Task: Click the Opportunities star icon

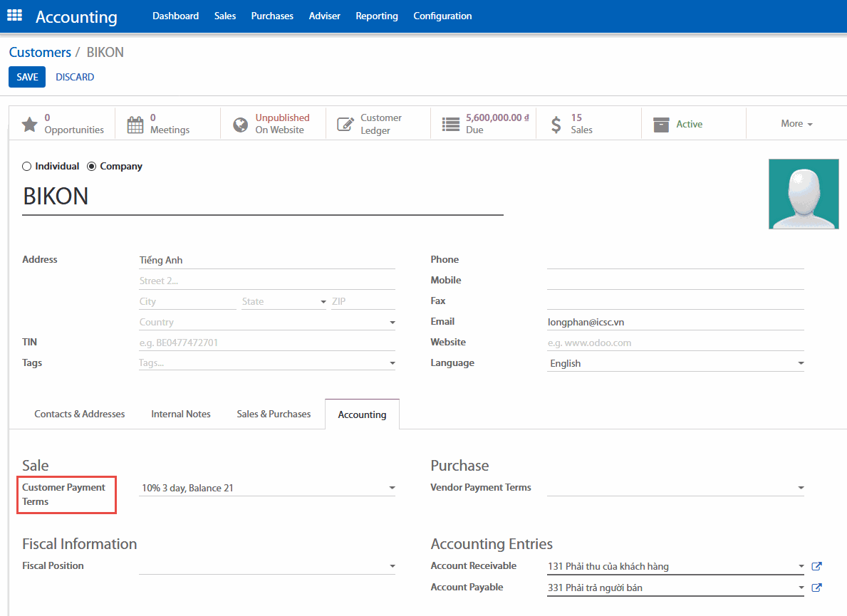Action: [x=29, y=125]
